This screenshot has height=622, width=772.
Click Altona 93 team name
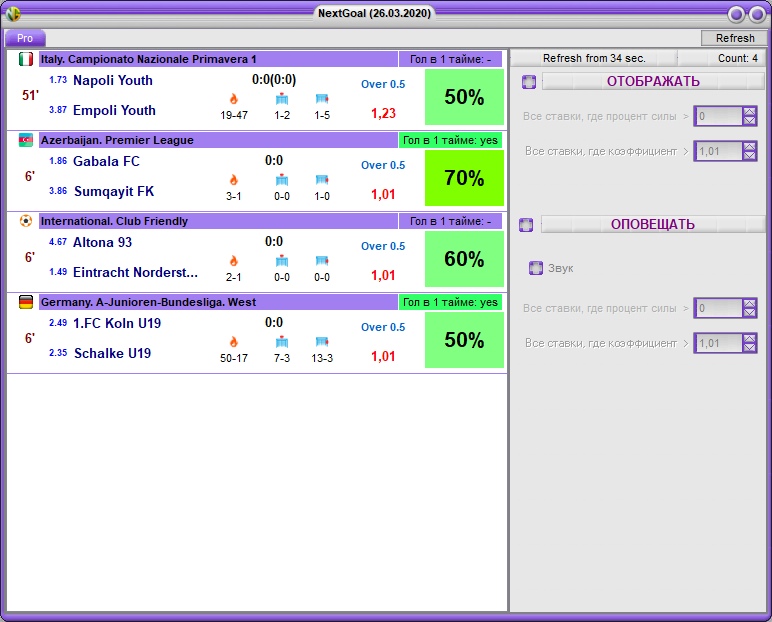coord(102,242)
